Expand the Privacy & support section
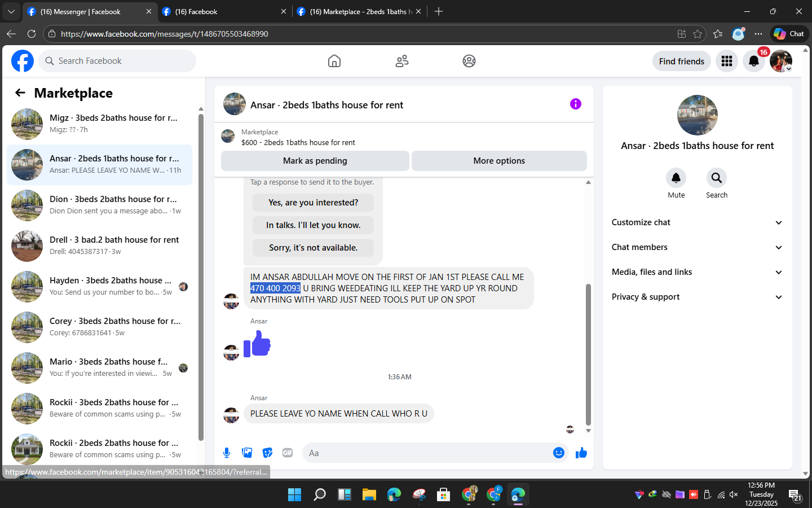 (698, 297)
